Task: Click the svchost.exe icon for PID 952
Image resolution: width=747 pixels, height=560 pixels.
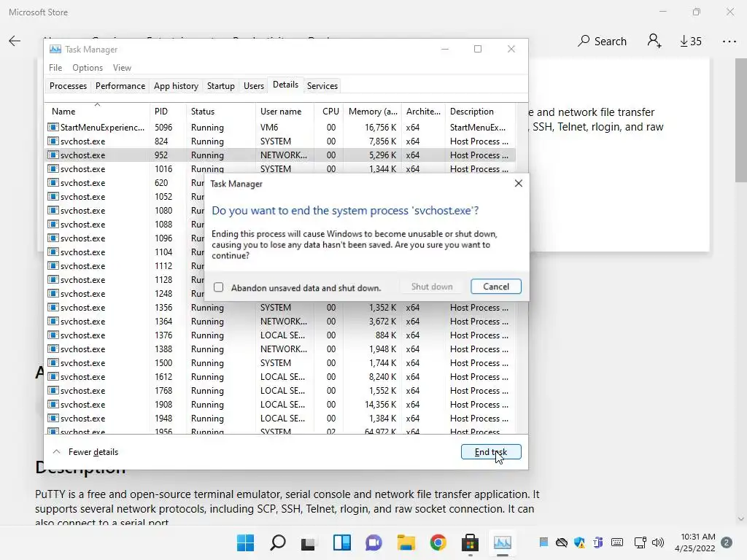Action: [53, 155]
